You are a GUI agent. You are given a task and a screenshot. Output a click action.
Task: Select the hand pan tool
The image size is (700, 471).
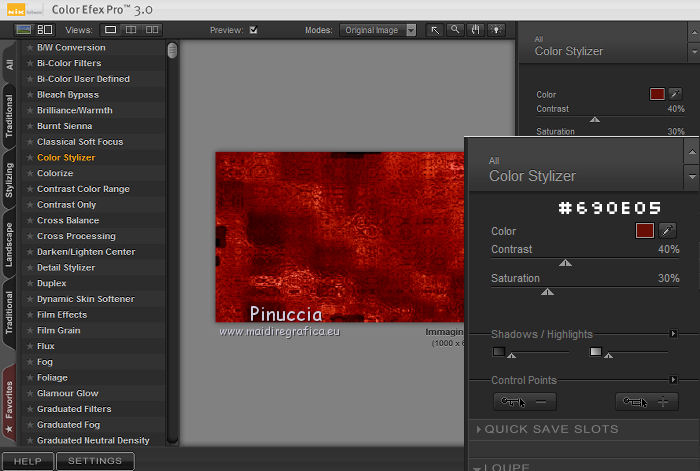[475, 30]
